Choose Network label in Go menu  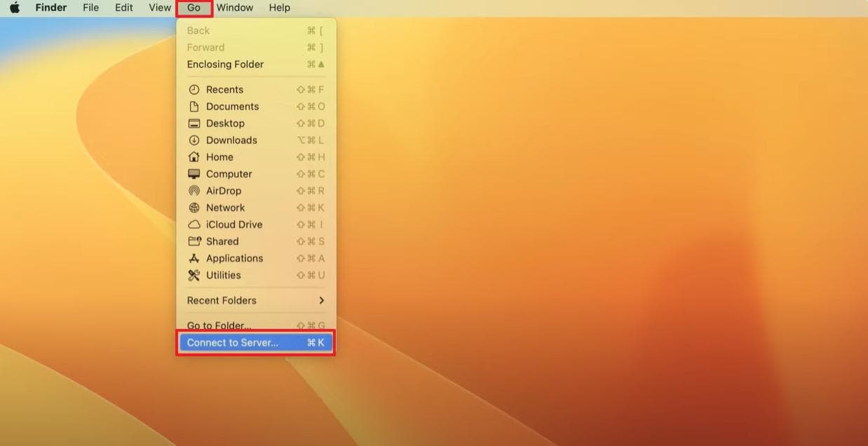(225, 208)
